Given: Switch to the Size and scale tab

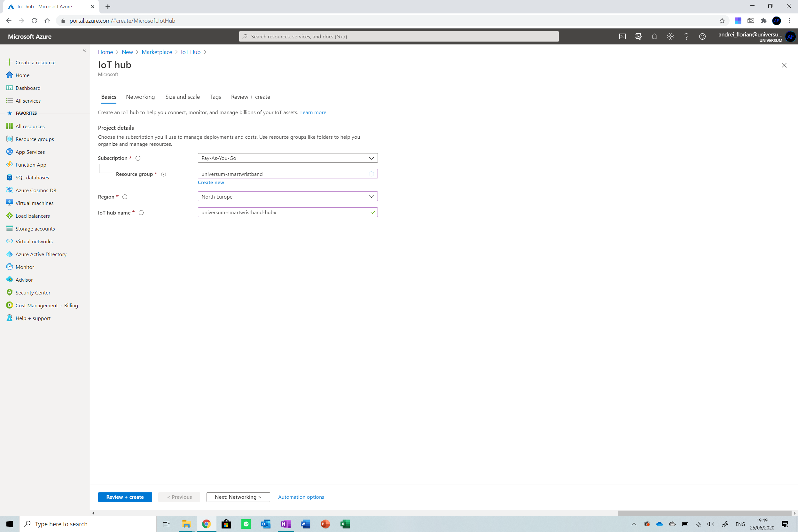Looking at the screenshot, I should pos(183,97).
